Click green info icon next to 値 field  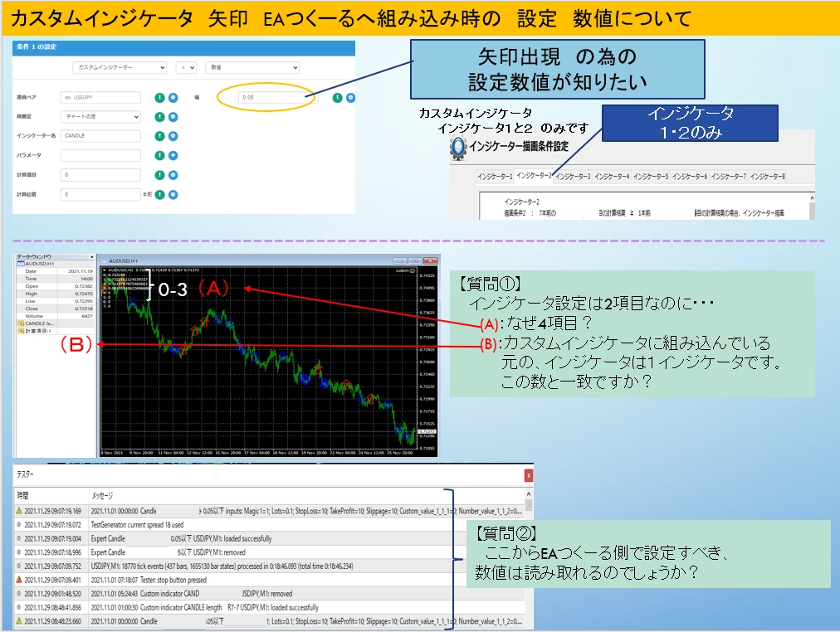pyautogui.click(x=338, y=98)
